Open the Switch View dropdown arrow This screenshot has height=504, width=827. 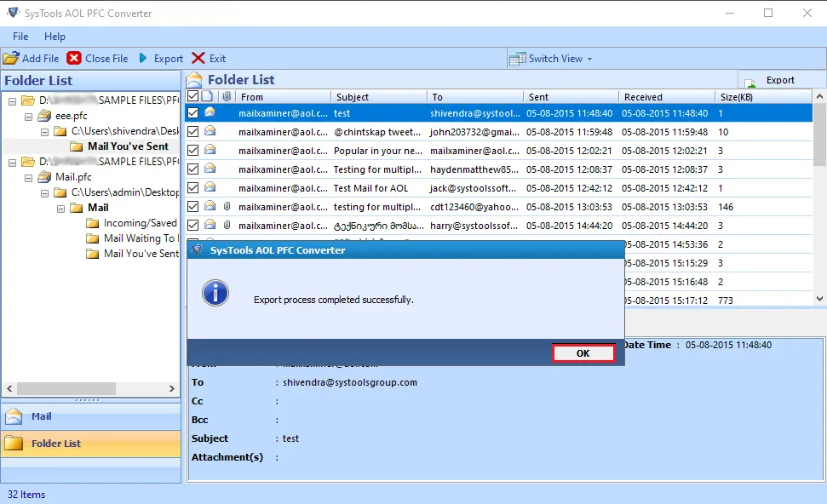coord(589,59)
